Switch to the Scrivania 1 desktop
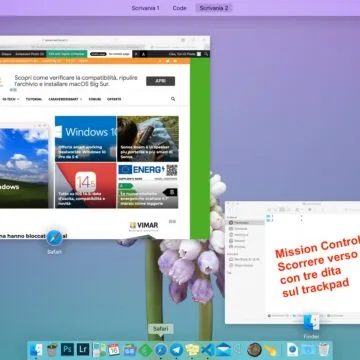Screen dimensions: 360x360 pyautogui.click(x=145, y=8)
